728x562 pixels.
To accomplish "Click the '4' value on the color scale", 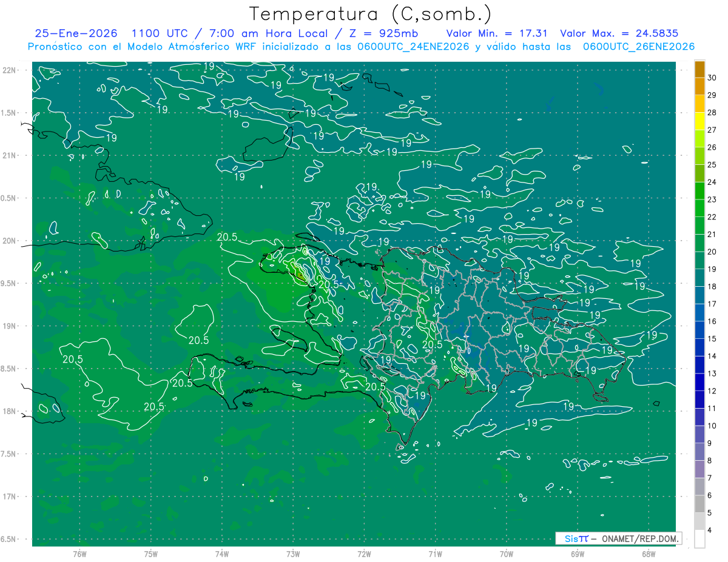I will click(x=710, y=530).
